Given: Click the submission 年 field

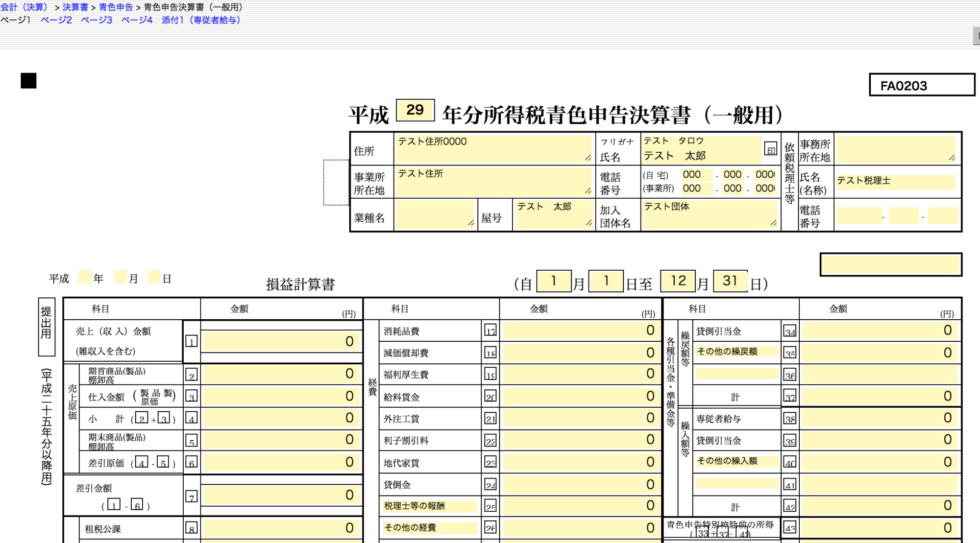Looking at the screenshot, I should pos(85,277).
